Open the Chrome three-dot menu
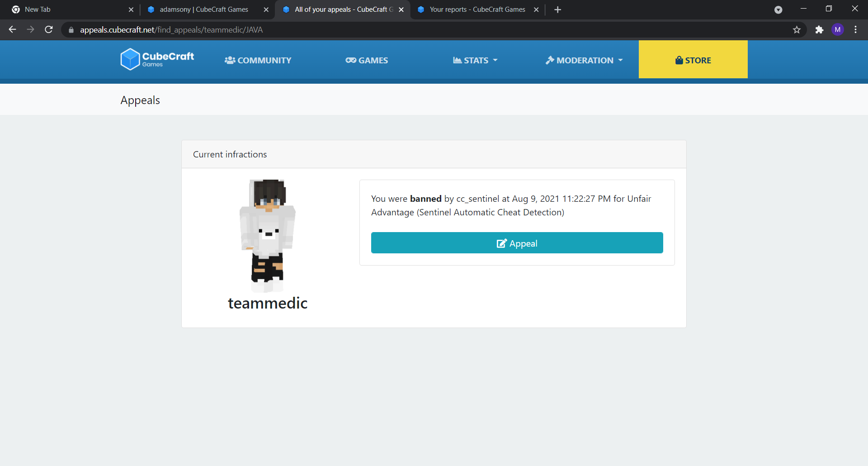 tap(856, 30)
